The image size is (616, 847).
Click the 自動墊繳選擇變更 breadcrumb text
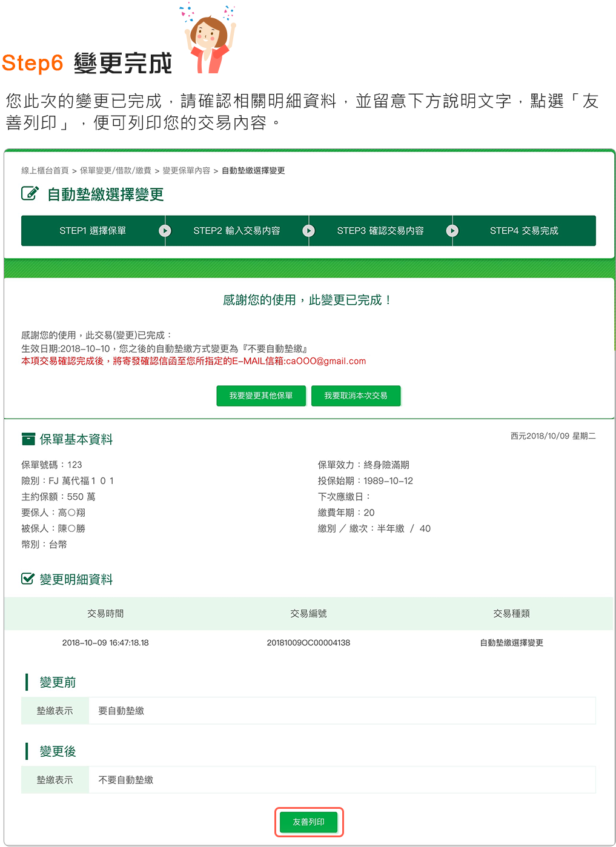[x=253, y=171]
